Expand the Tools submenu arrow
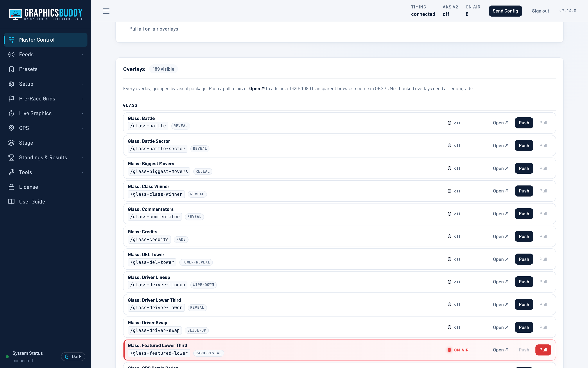Screen dimensions: 588x368 click(x=82, y=173)
